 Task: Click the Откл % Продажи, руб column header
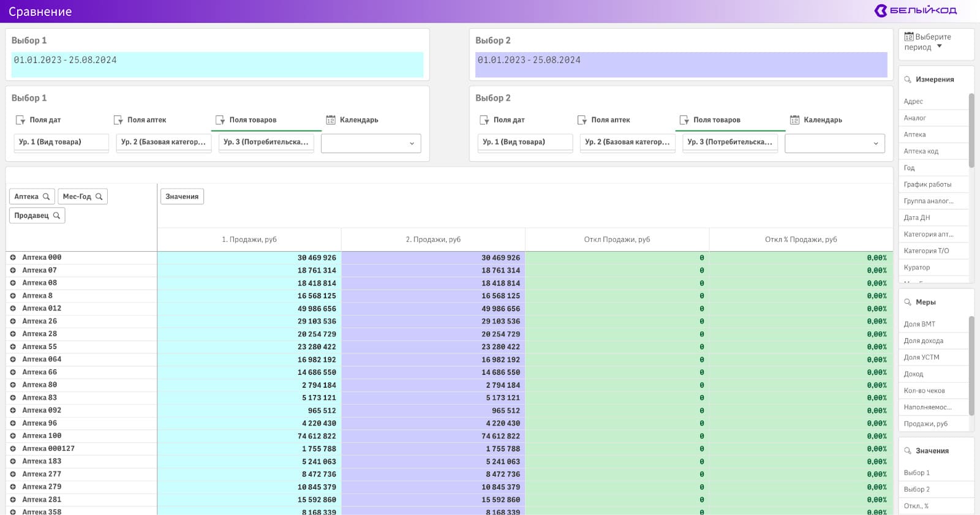pos(801,239)
